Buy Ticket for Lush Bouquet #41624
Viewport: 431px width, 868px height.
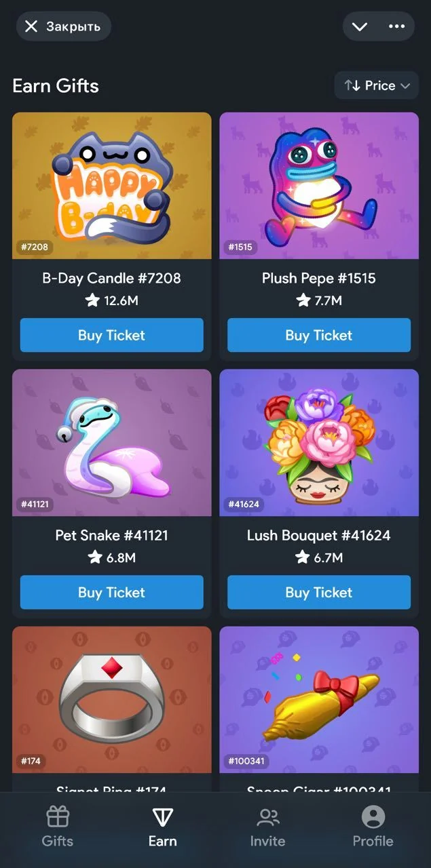(319, 592)
